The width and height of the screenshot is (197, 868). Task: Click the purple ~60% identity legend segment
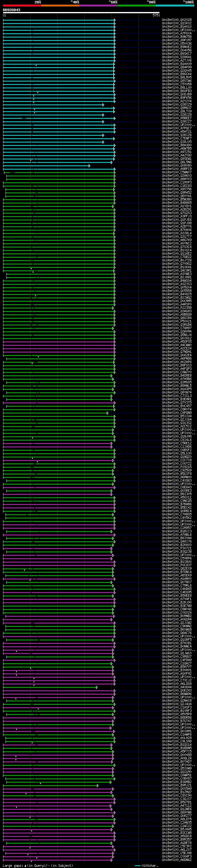(98, 6)
